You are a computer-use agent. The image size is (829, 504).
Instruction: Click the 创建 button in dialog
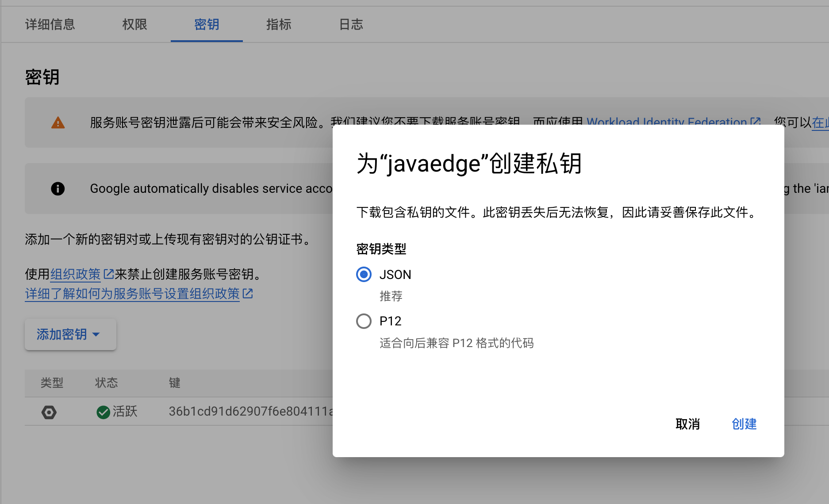coord(744,424)
